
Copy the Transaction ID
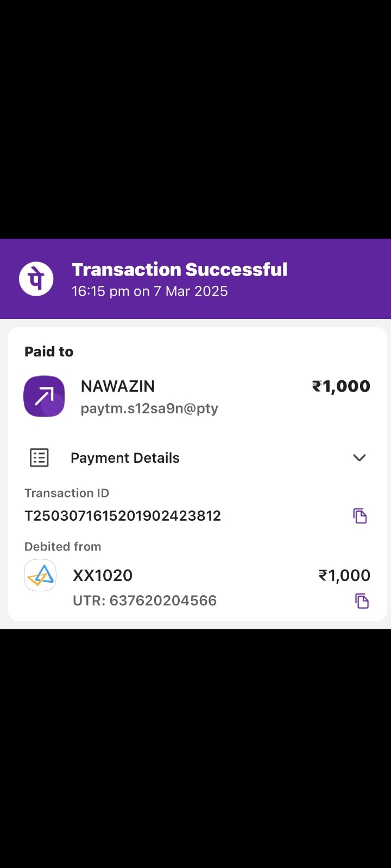pos(360,516)
